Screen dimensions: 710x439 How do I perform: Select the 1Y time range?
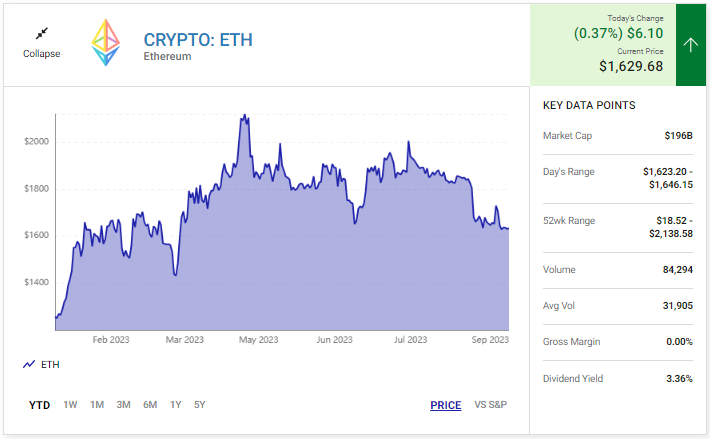point(176,405)
